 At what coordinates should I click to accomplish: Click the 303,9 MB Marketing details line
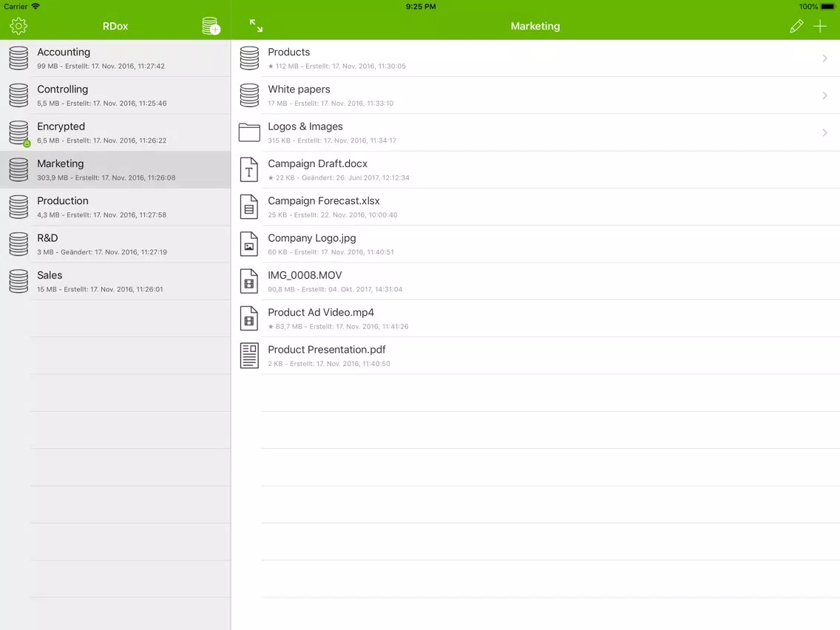[106, 178]
